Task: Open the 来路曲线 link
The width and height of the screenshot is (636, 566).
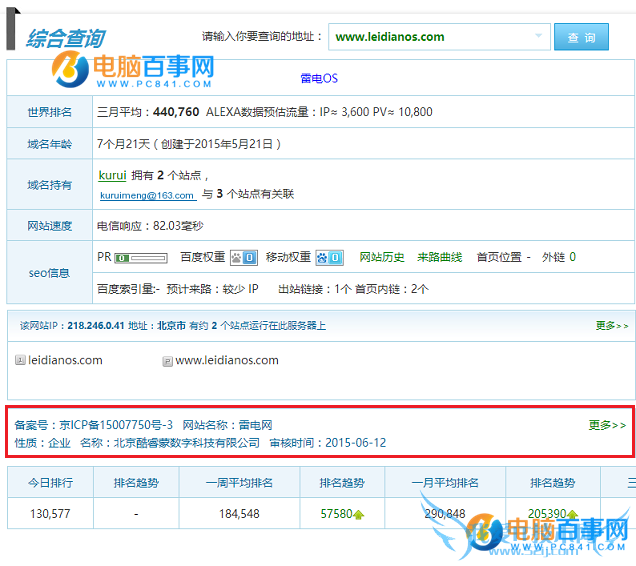Action: coord(439,257)
